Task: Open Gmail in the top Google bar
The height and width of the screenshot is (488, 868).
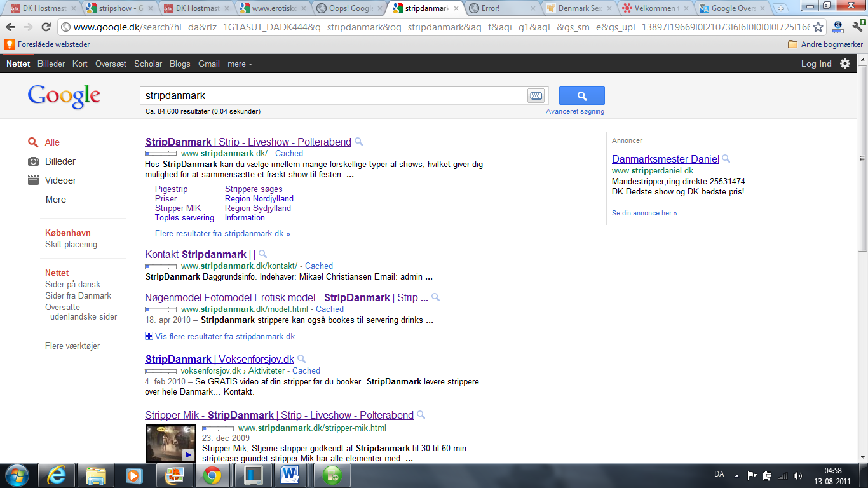Action: pos(208,64)
